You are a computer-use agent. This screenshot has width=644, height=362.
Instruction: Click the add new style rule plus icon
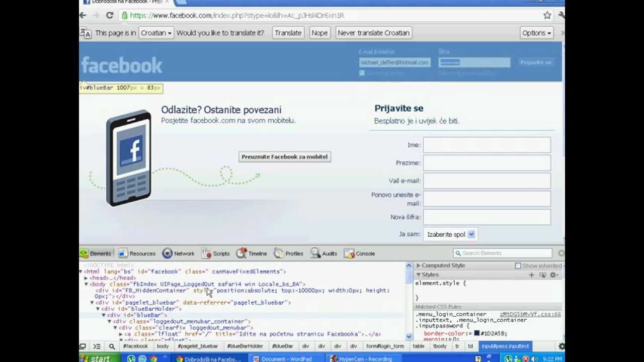531,275
